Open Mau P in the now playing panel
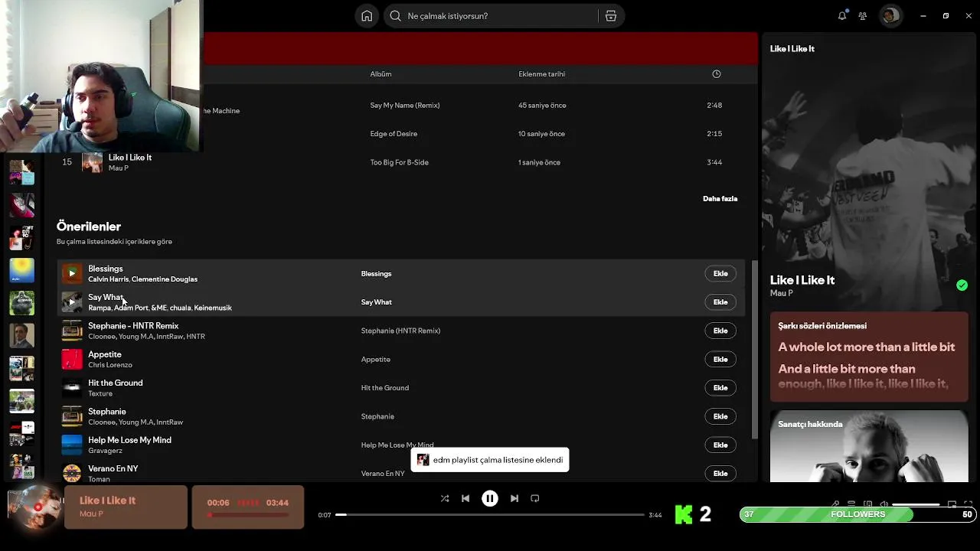 (782, 293)
